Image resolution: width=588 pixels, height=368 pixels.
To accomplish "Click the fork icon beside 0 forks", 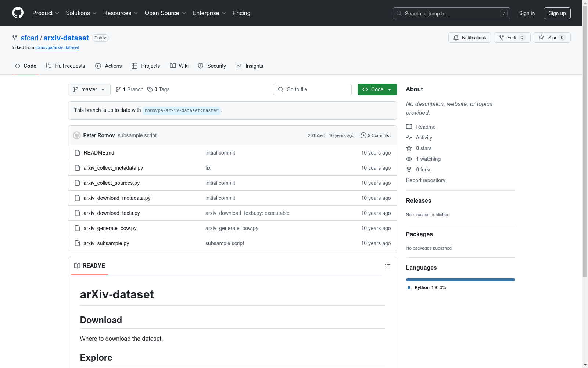I will click(409, 170).
